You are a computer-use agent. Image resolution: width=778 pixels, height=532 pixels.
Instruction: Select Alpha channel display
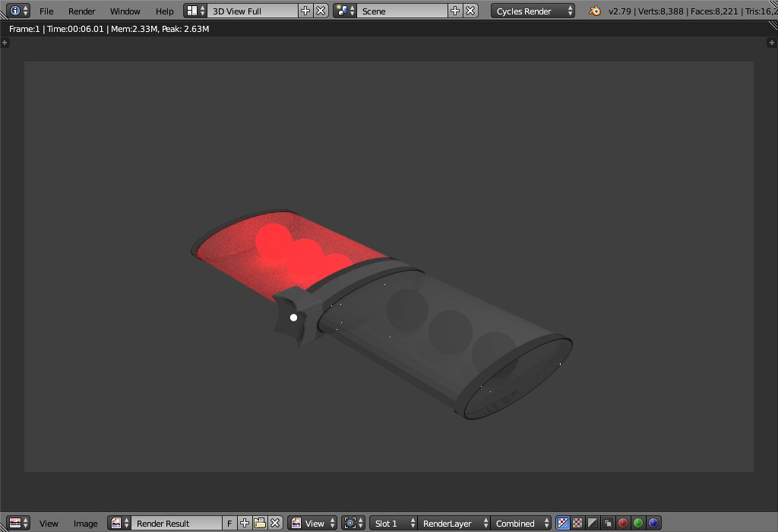coord(593,523)
